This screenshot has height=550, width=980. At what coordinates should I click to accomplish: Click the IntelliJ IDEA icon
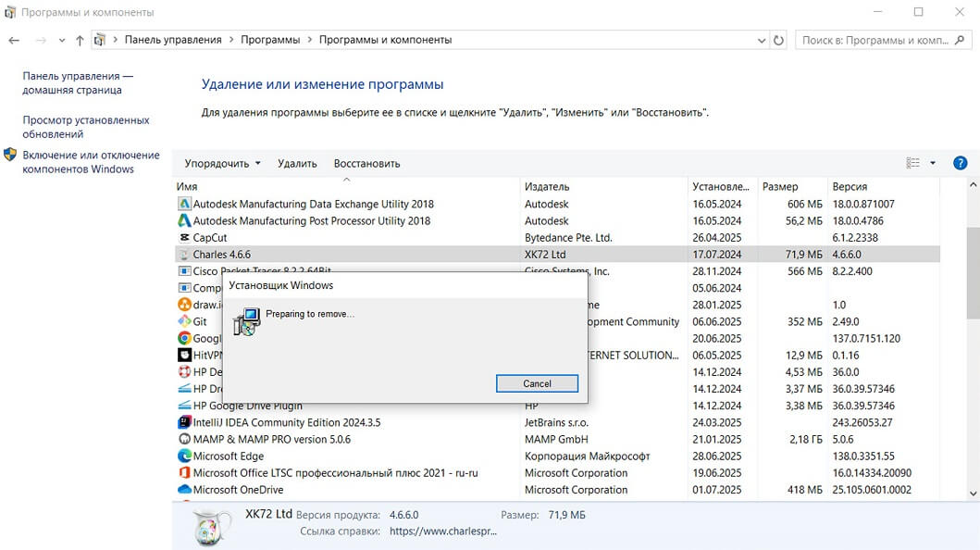coord(184,422)
